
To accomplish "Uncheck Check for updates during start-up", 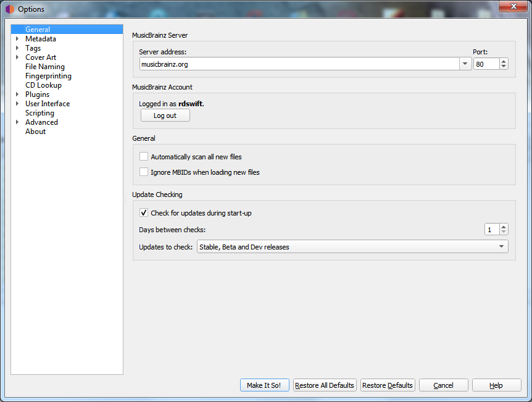I will click(x=144, y=213).
